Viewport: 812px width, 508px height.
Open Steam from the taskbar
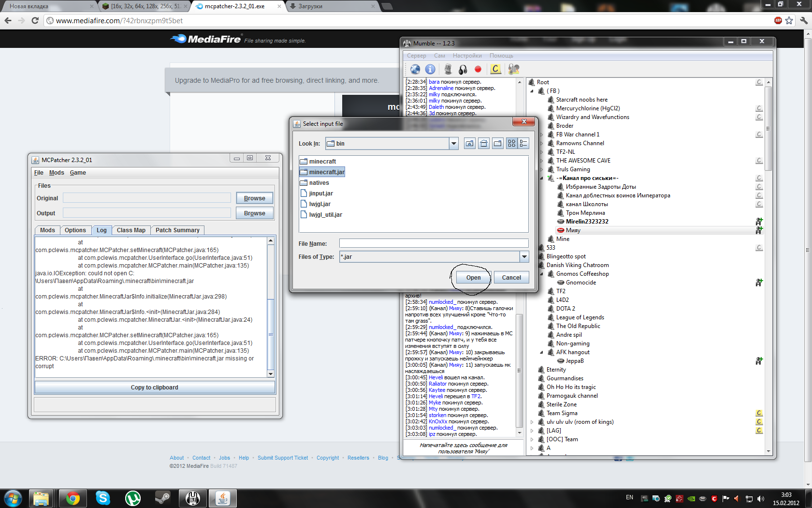click(x=163, y=498)
